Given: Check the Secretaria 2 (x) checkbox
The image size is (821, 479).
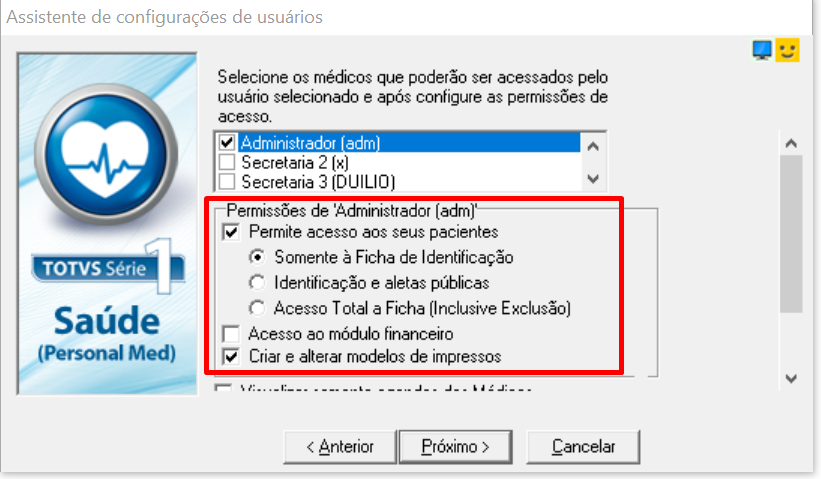Looking at the screenshot, I should point(227,162).
